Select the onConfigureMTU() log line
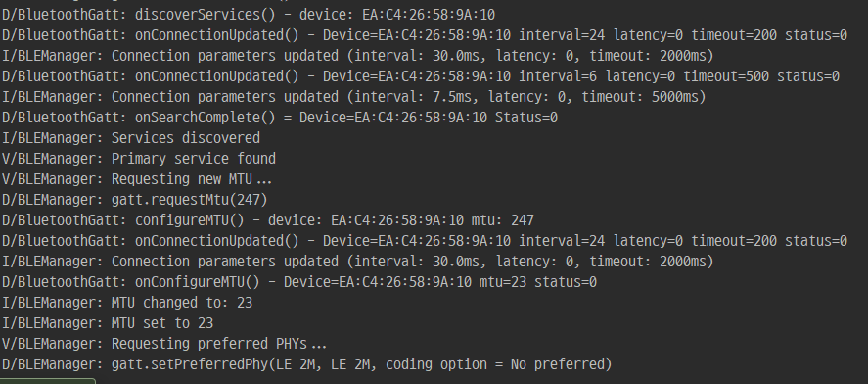The height and width of the screenshot is (384, 868). 299,282
